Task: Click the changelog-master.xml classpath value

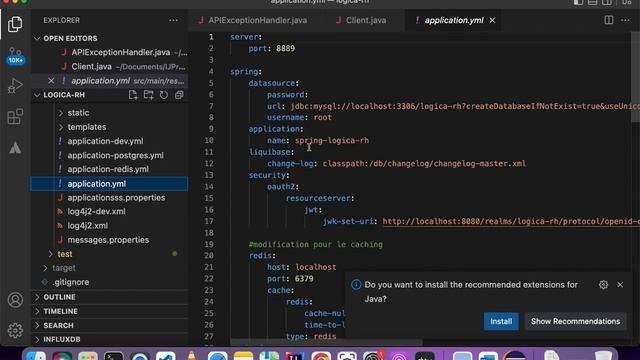Action: (x=424, y=164)
